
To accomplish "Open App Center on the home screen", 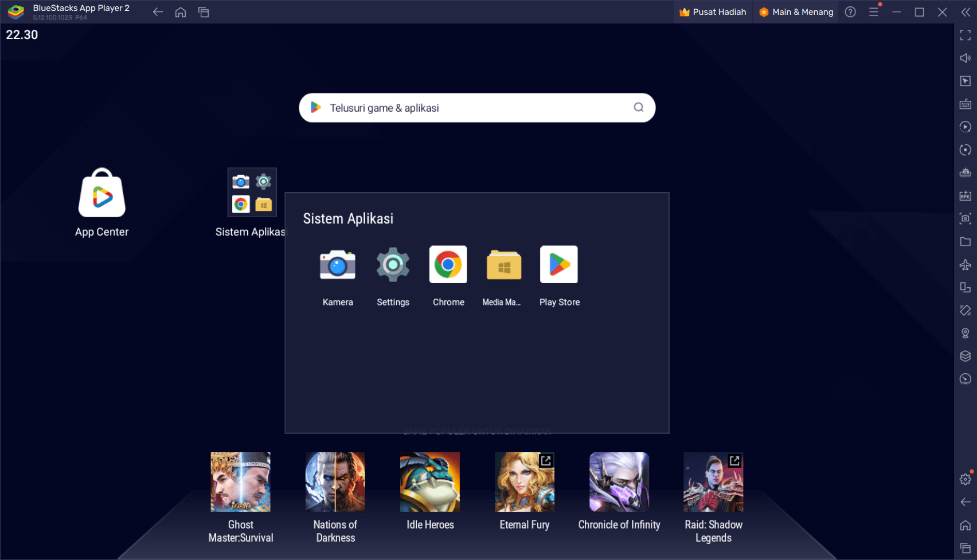I will tap(102, 193).
